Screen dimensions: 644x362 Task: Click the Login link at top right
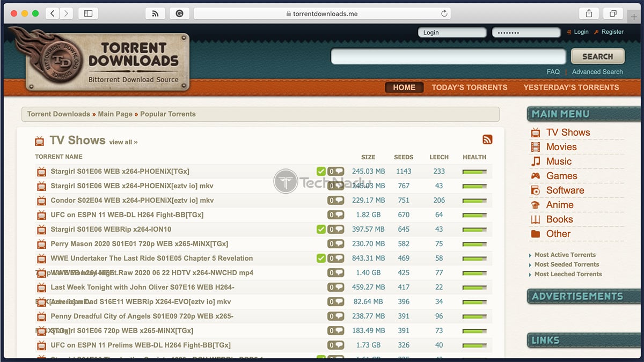581,32
